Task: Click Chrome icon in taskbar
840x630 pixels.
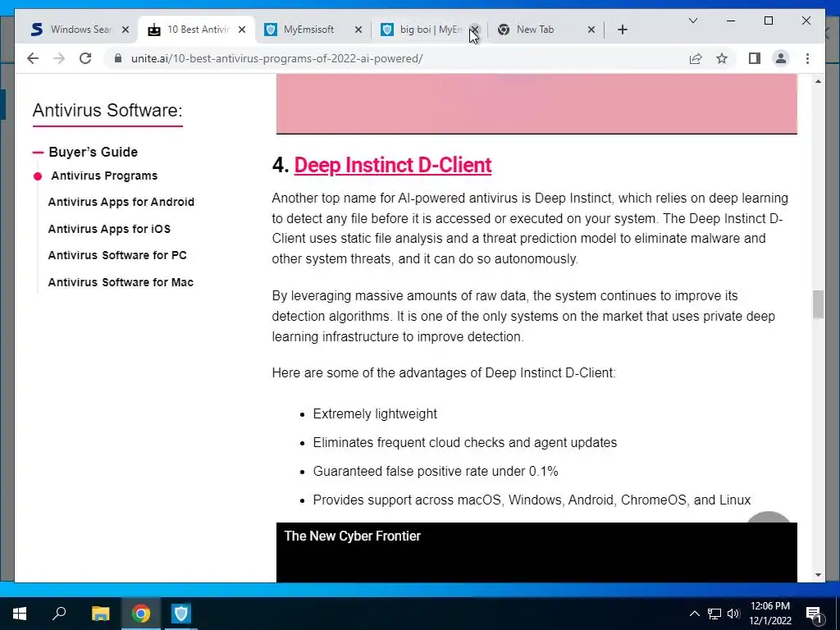Action: point(141,614)
